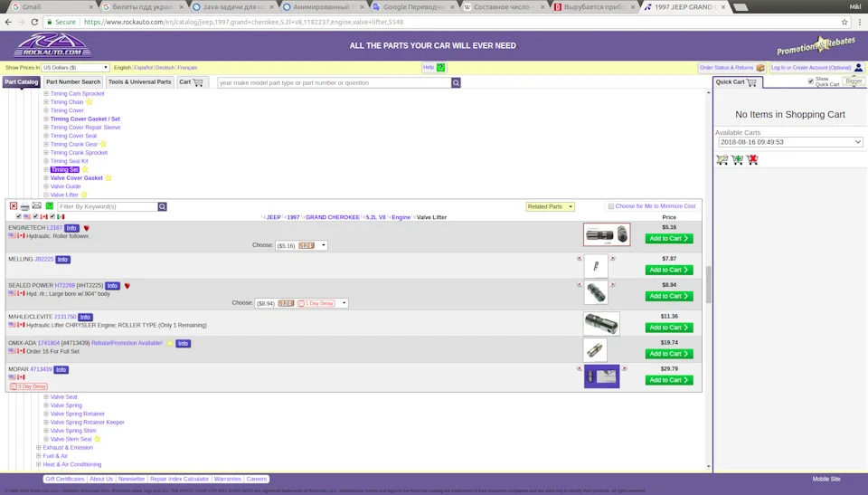The width and height of the screenshot is (868, 495).
Task: Open the Cart tab
Action: coord(192,82)
